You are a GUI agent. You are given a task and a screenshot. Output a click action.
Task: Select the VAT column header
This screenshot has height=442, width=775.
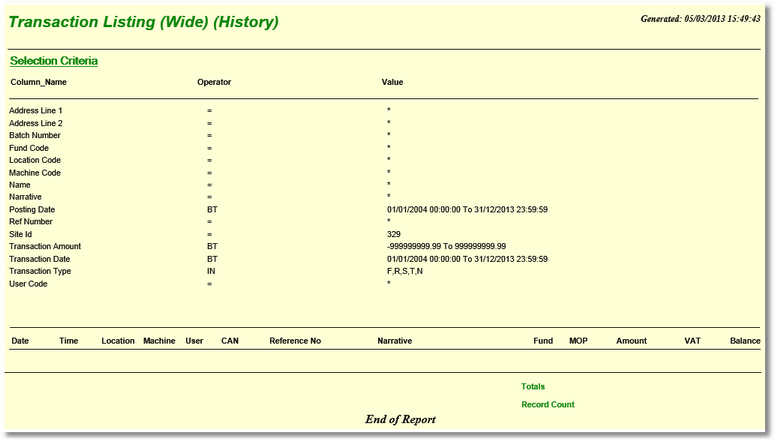[x=692, y=341]
